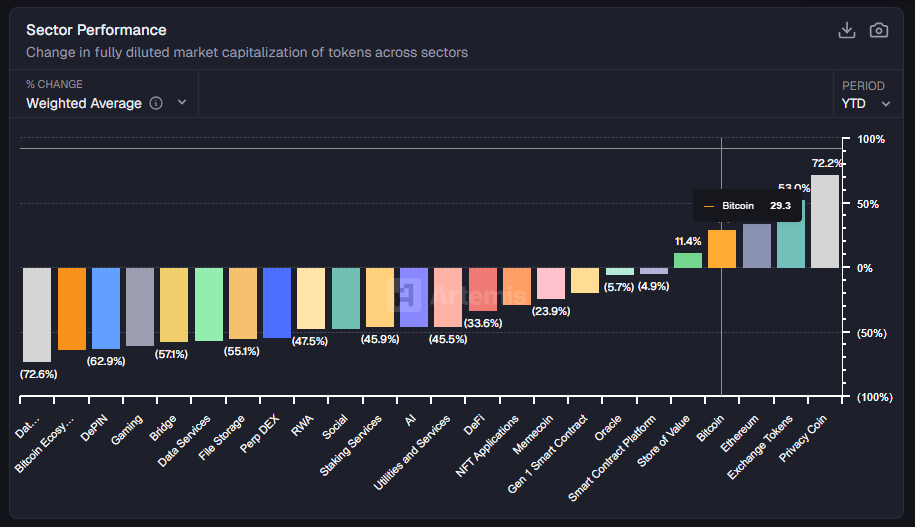Click the info icon beside Weighted Average
Viewport: 915px width, 527px height.
pos(156,103)
